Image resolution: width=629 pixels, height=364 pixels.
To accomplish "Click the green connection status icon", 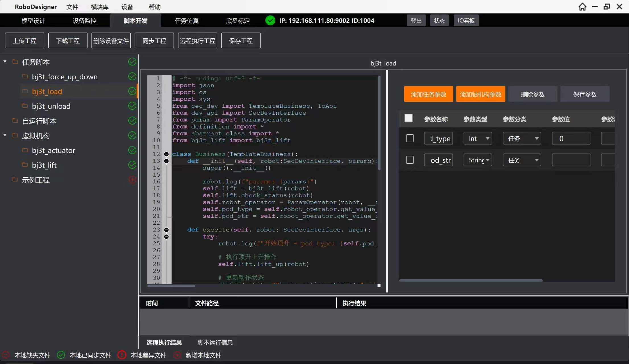I will pos(270,20).
